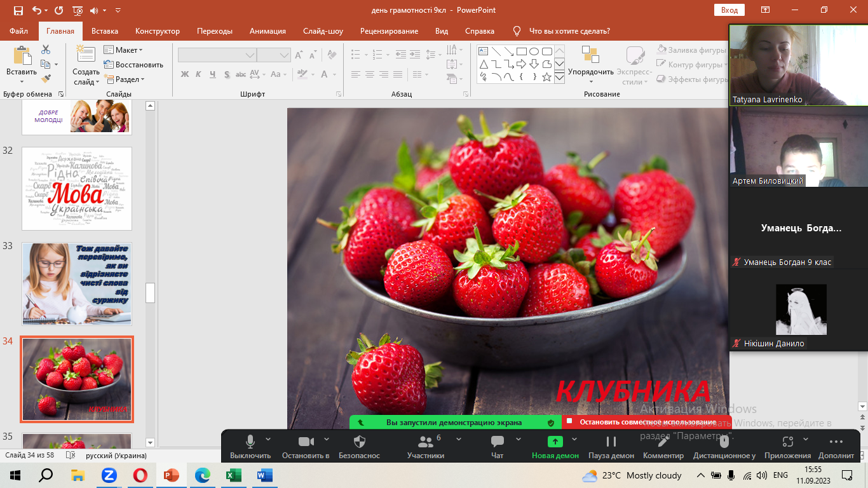868x488 pixels.
Task: Expand the shapes gallery More arrow
Action: click(559, 78)
